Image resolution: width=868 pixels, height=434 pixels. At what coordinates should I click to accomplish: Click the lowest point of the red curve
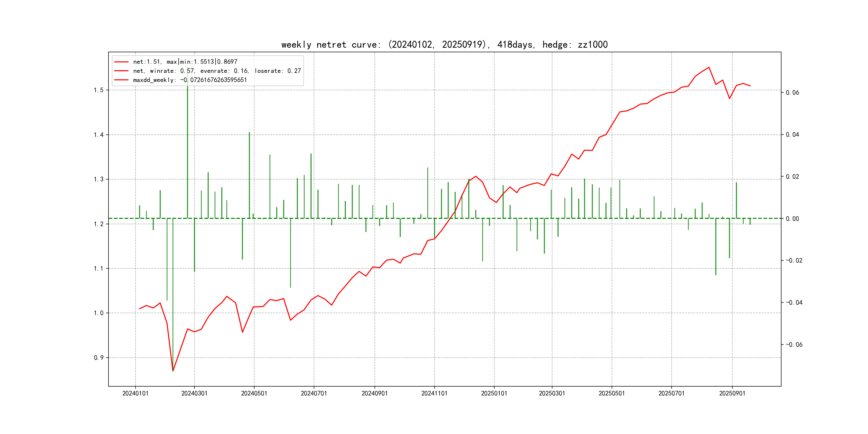point(173,371)
